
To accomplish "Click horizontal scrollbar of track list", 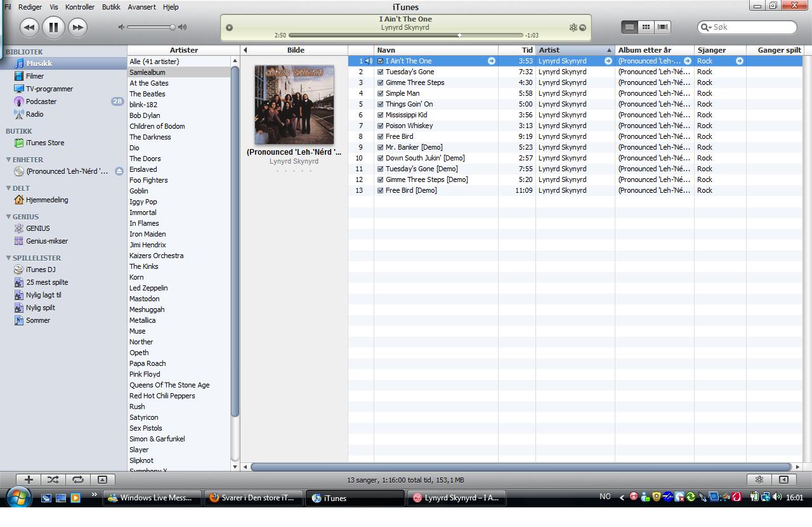I will coord(521,467).
